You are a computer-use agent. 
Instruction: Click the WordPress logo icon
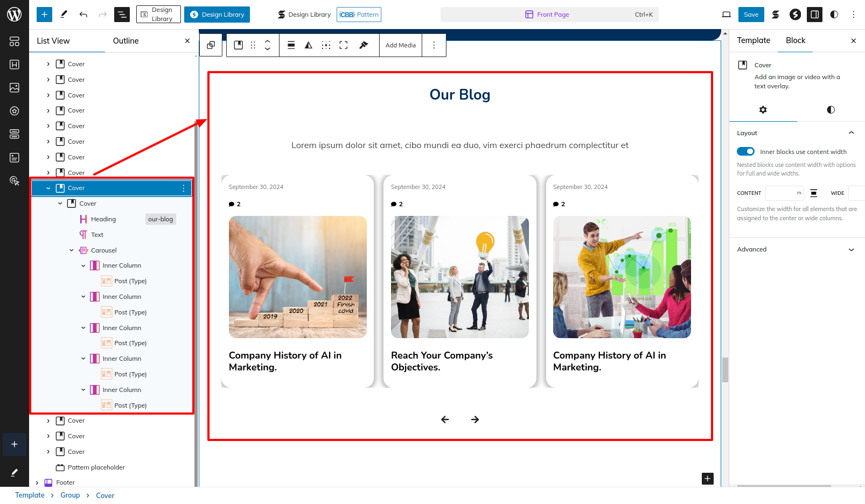[14, 15]
